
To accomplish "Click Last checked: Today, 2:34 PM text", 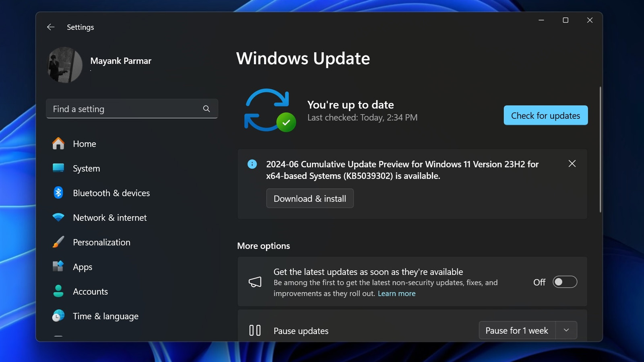I will tap(362, 117).
